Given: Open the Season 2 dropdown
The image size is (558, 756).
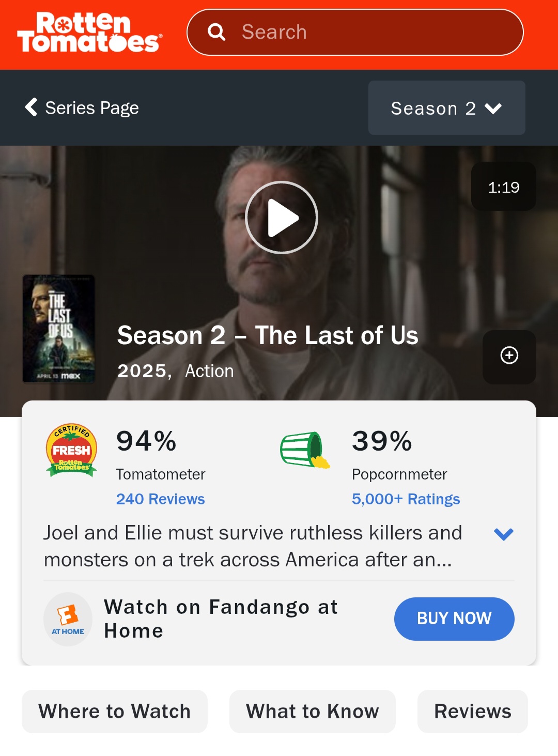Looking at the screenshot, I should pyautogui.click(x=447, y=108).
